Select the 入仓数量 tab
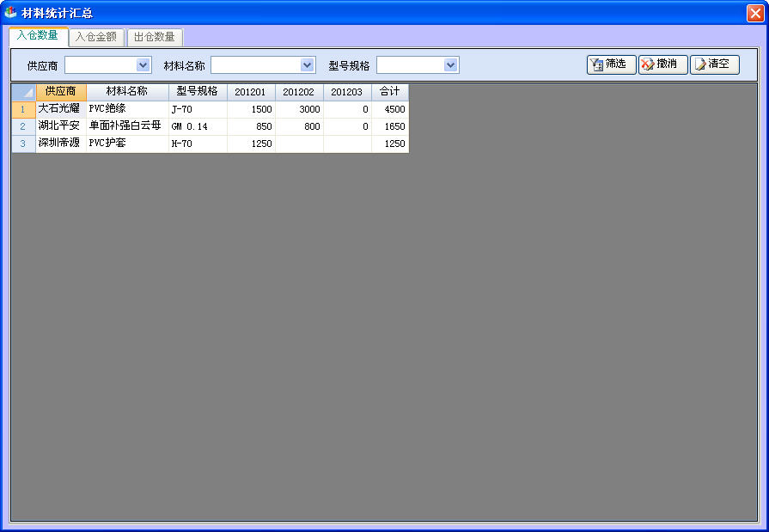The image size is (769, 532). [38, 36]
